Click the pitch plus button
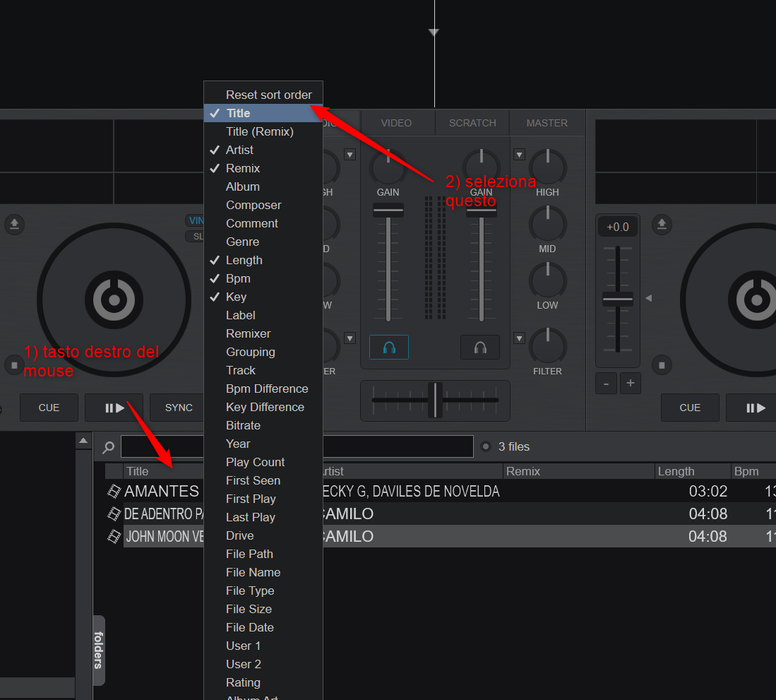 pyautogui.click(x=630, y=383)
